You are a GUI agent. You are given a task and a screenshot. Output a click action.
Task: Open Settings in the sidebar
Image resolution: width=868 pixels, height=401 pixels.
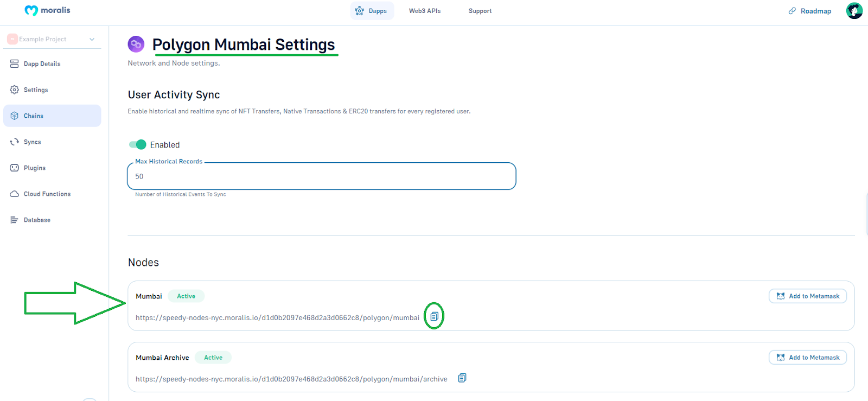click(x=52, y=90)
